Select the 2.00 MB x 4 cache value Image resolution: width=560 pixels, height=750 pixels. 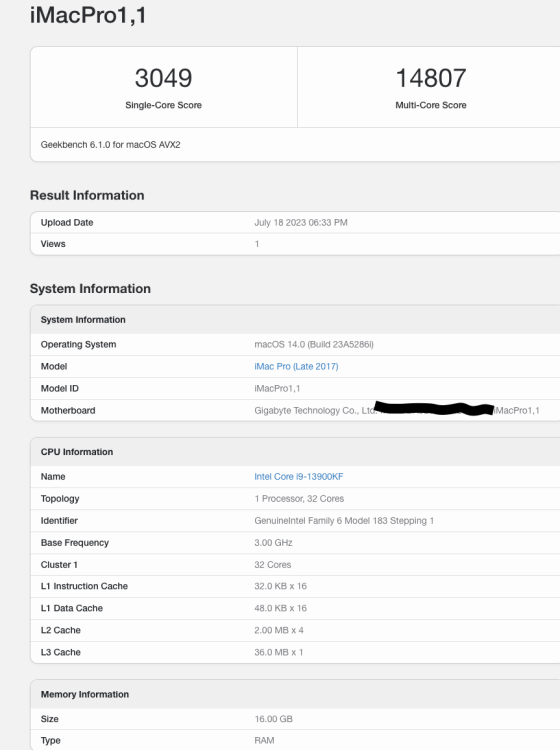click(279, 630)
